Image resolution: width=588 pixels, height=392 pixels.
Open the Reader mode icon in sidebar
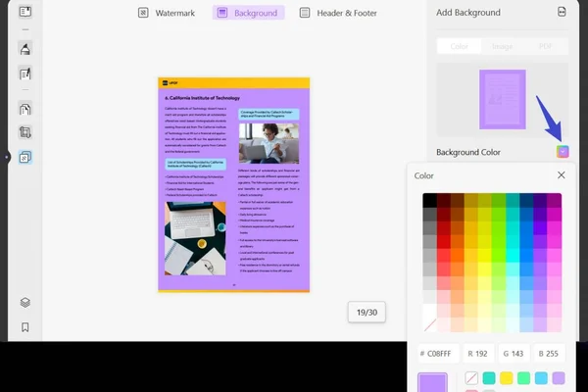25,12
